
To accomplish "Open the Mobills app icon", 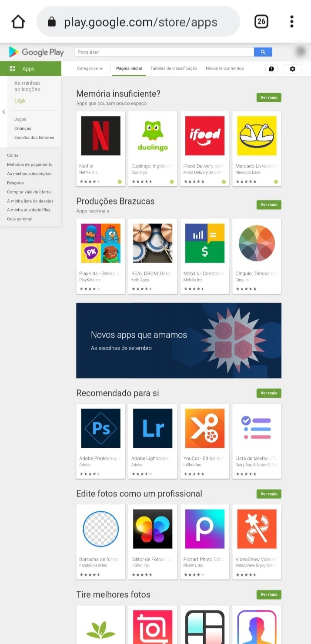I will (x=205, y=243).
